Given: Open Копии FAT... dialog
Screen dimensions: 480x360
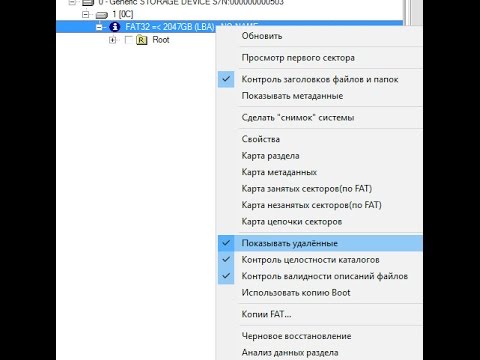Looking at the screenshot, I should click(320, 314).
